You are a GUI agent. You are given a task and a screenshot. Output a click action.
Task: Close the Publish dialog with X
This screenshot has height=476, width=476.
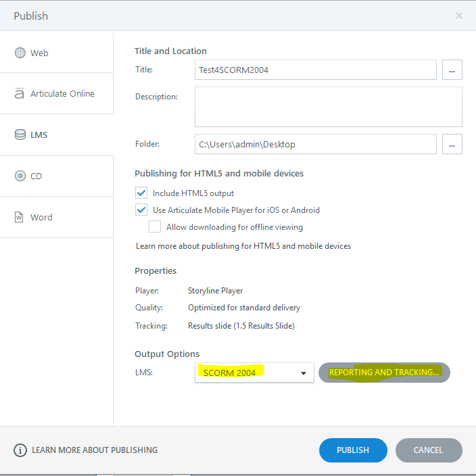[x=459, y=16]
